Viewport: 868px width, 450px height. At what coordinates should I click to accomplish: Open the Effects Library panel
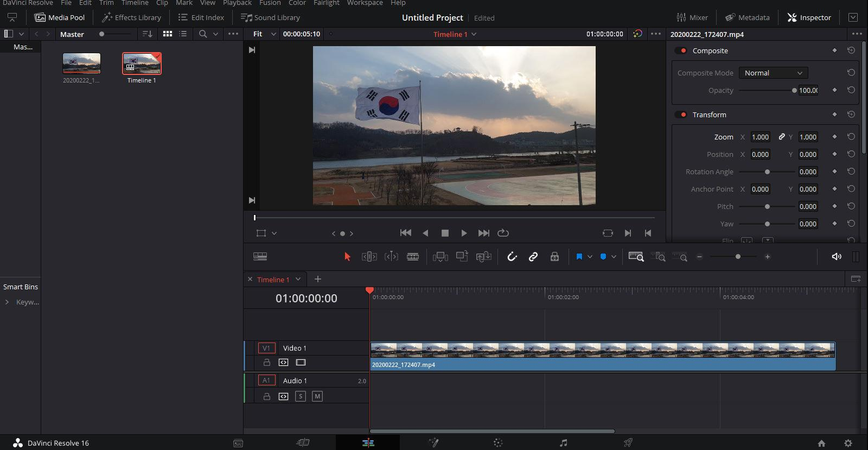point(132,17)
